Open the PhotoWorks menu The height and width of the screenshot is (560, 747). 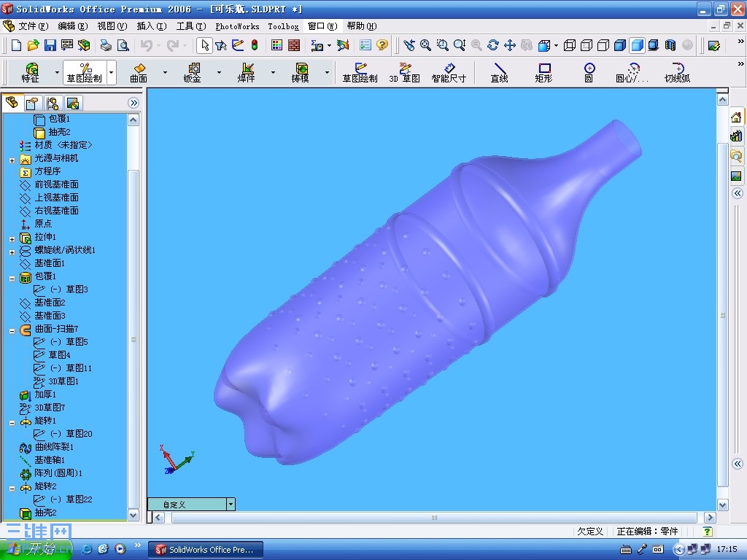pyautogui.click(x=237, y=26)
